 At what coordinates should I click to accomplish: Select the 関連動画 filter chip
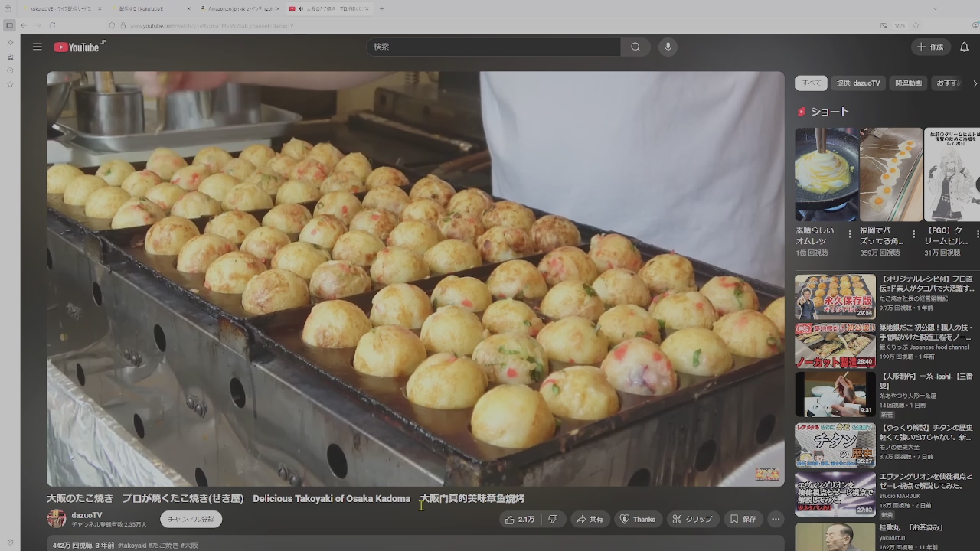click(x=908, y=83)
